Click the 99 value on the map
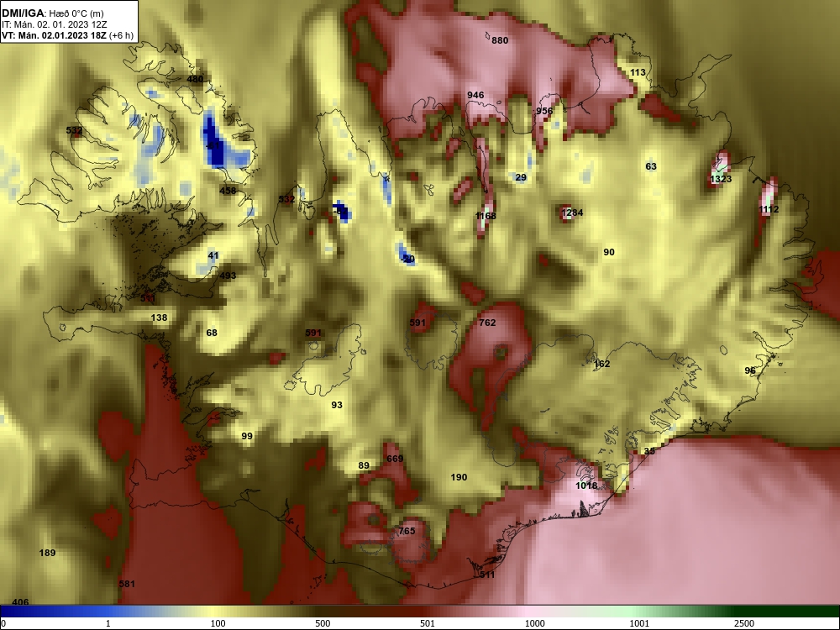Screen dimensions: 840x630 click(x=246, y=435)
